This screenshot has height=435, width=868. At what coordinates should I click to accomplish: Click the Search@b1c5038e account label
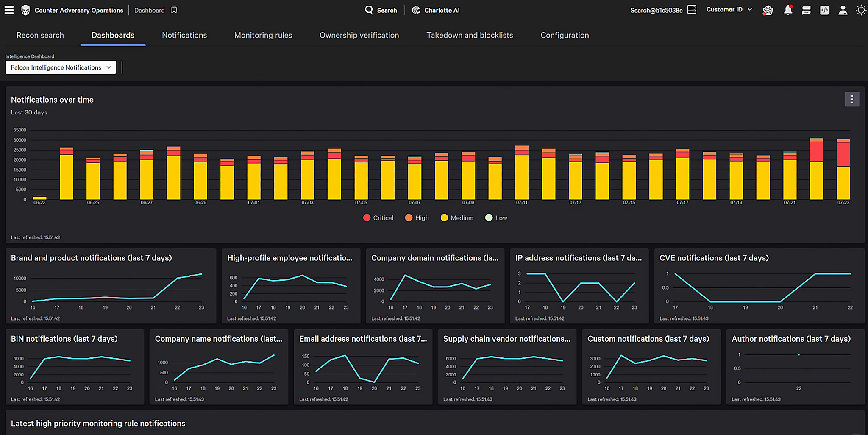pos(656,10)
